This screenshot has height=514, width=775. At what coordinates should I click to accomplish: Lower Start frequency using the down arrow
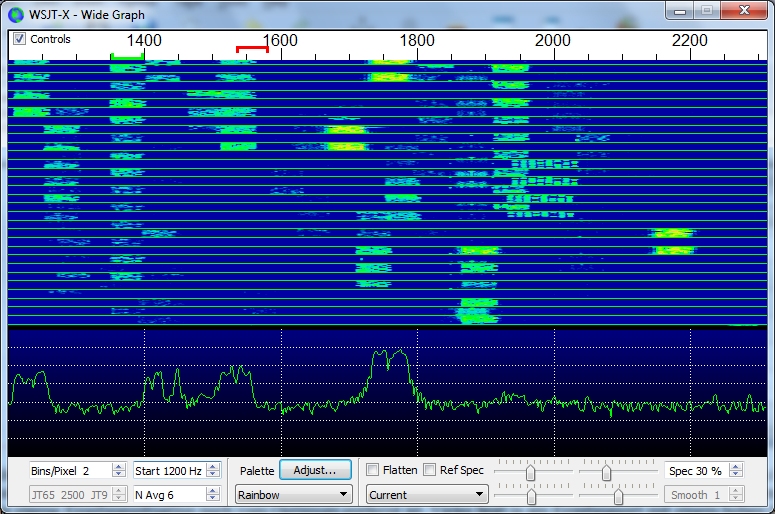click(x=212, y=474)
